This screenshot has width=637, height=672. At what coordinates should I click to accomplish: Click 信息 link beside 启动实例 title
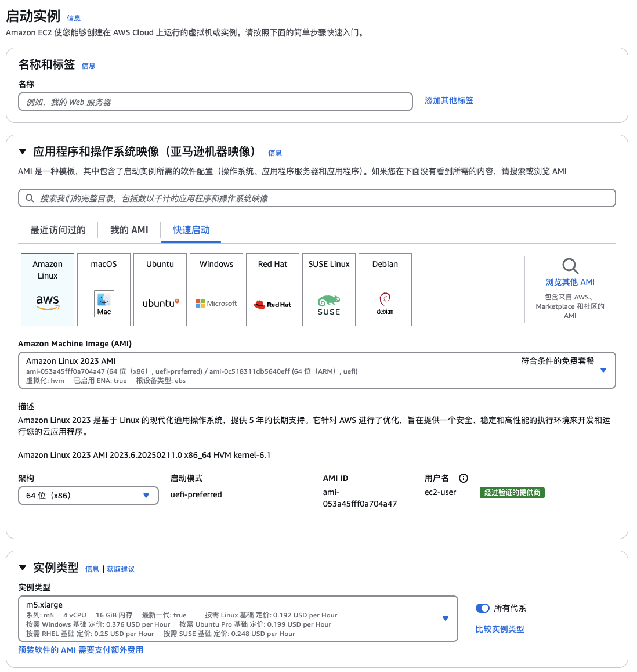tap(74, 19)
